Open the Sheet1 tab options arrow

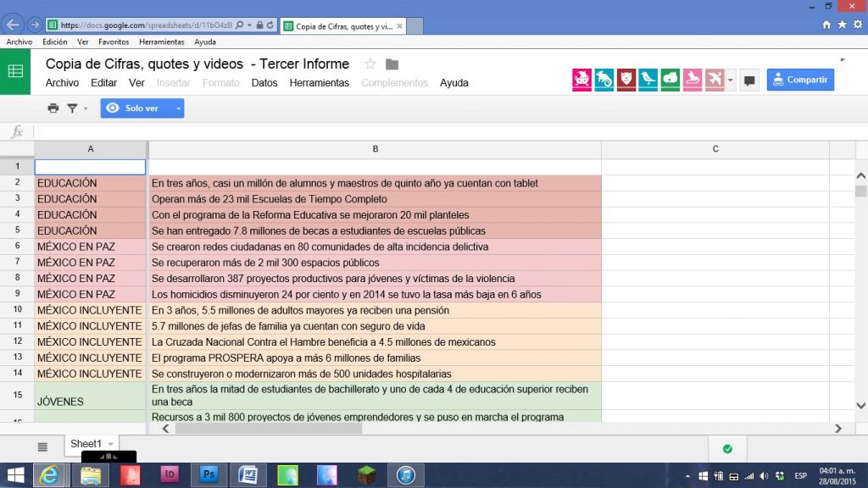point(111,444)
